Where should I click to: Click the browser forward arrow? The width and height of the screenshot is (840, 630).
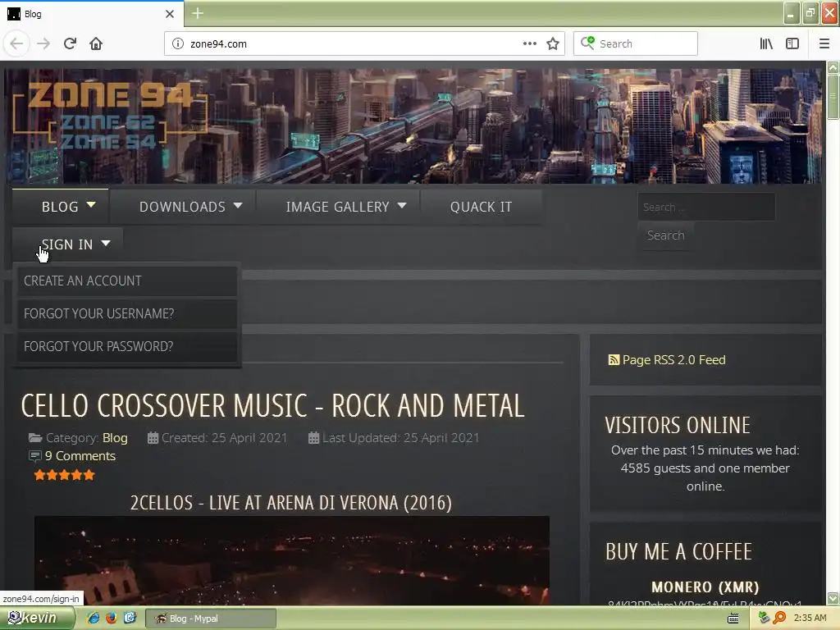point(43,44)
